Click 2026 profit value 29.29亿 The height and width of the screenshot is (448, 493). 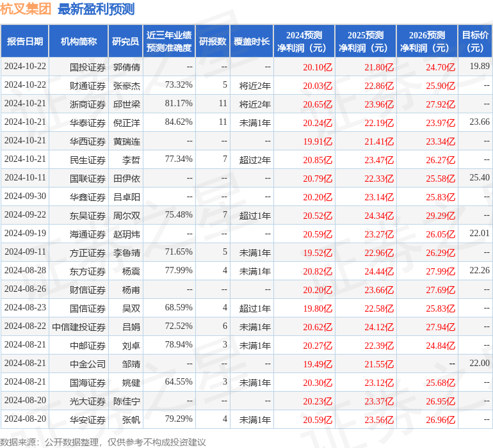(440, 216)
